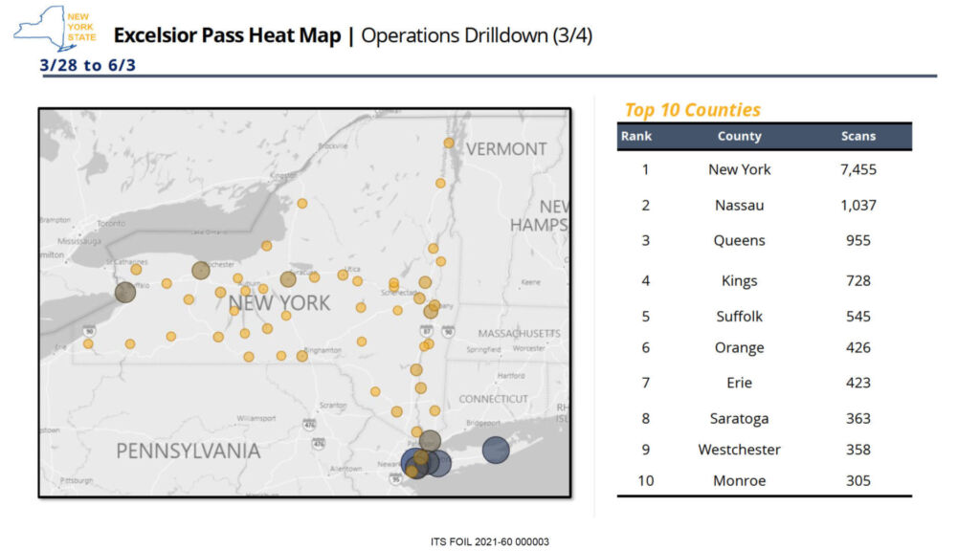Viewport: 980px width, 551px height.
Task: Select the "Queens" county cell
Action: pos(740,240)
